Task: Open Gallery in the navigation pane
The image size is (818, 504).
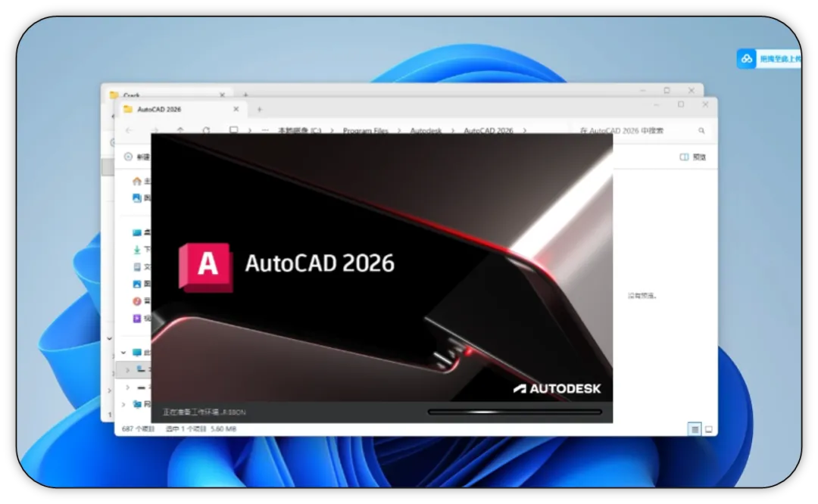Action: (141, 198)
